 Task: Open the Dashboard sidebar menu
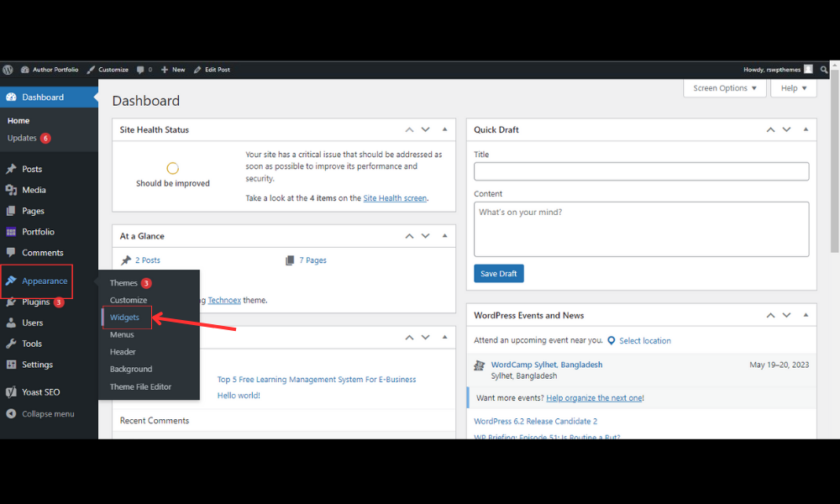point(49,97)
